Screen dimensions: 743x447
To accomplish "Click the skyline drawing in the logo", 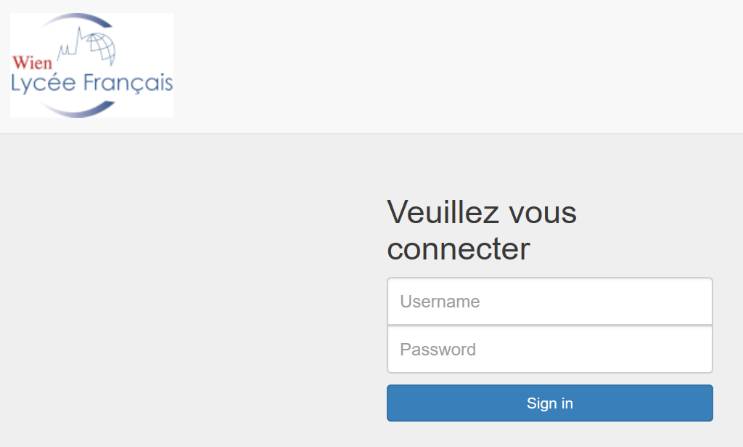I will (x=72, y=44).
